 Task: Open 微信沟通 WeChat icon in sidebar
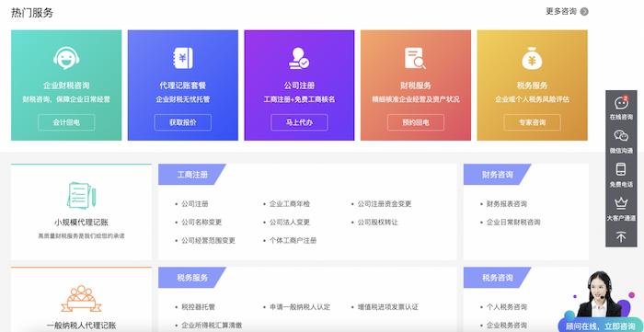[x=621, y=136]
